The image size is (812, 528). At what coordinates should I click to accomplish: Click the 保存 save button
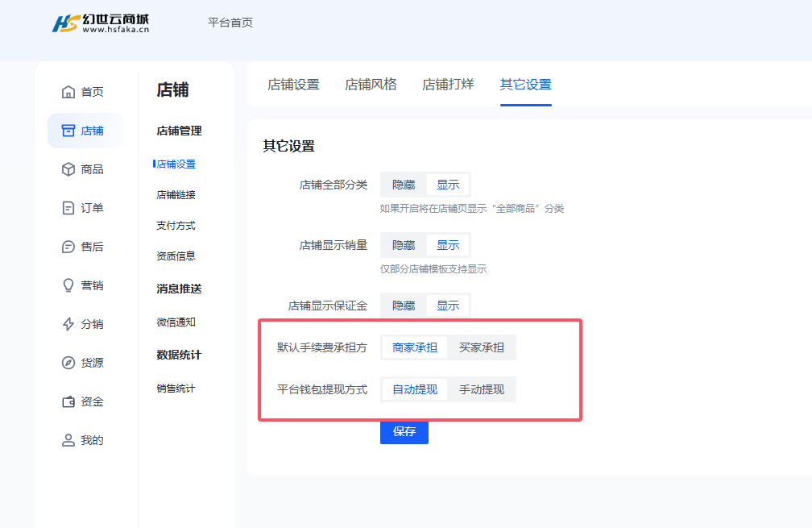[x=404, y=433]
